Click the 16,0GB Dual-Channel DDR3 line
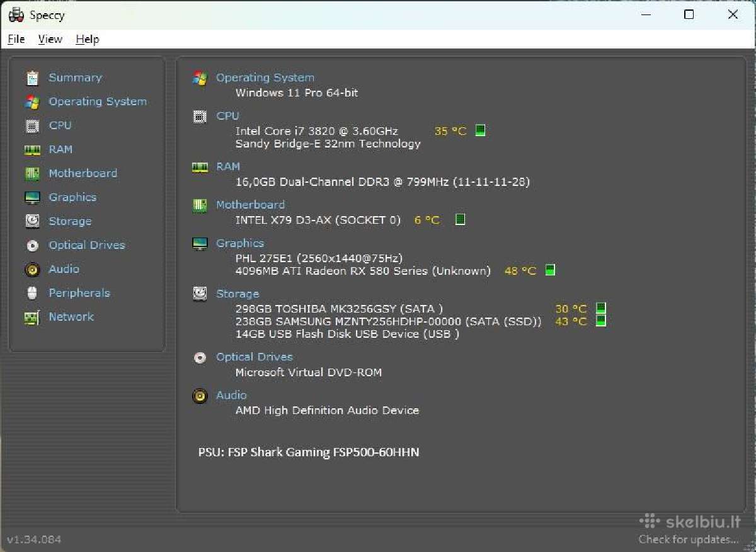 click(x=382, y=182)
